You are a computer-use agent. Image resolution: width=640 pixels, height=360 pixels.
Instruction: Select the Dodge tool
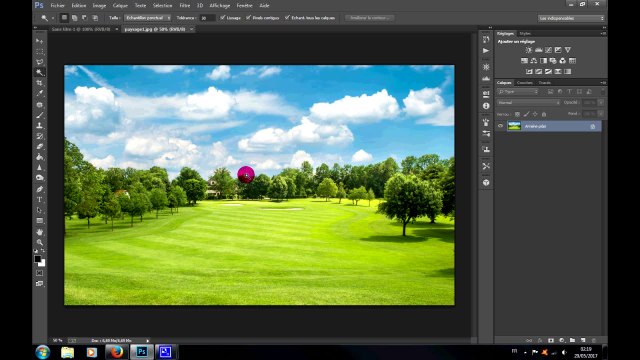[40, 178]
